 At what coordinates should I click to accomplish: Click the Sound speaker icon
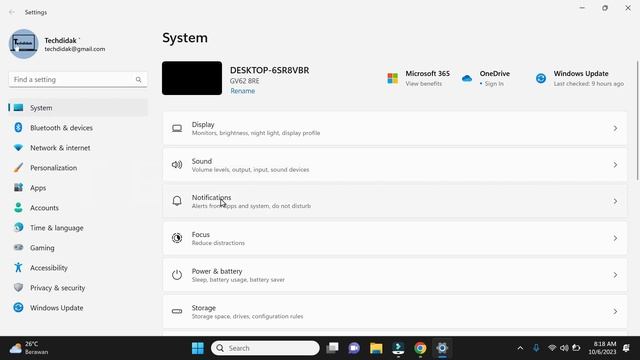click(177, 165)
